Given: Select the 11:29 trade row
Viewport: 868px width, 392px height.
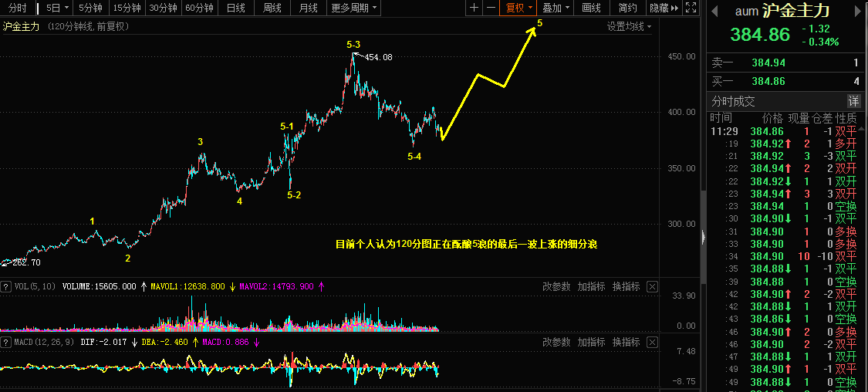Looking at the screenshot, I should click(785, 131).
